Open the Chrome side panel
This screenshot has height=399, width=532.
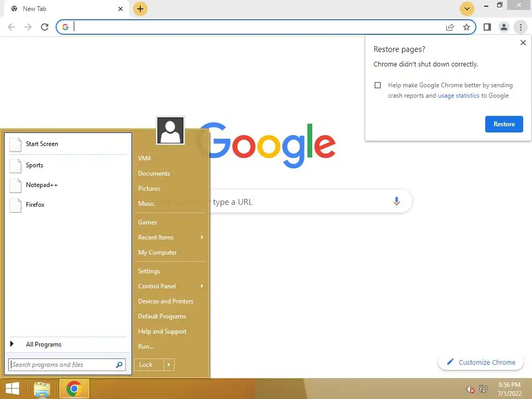coord(487,27)
